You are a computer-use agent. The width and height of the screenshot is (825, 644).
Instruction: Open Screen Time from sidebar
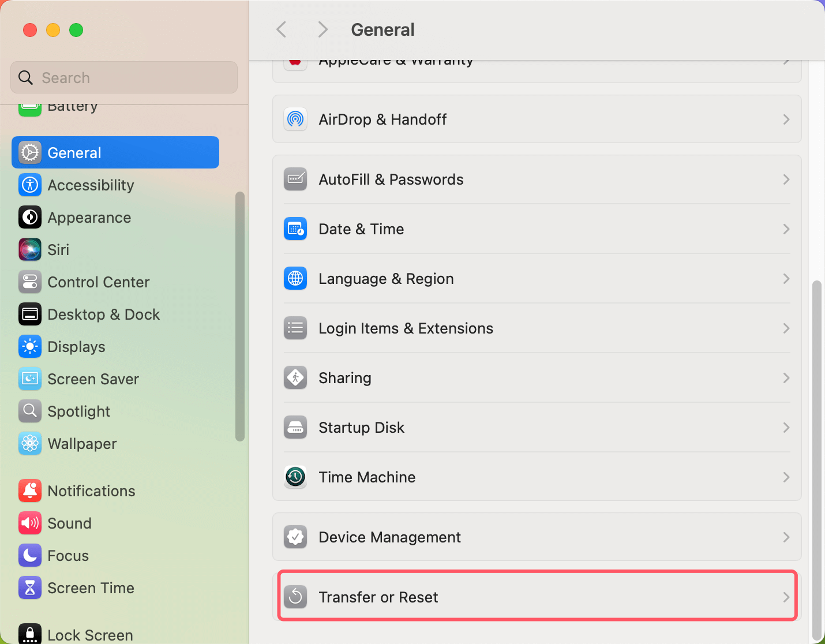29,587
